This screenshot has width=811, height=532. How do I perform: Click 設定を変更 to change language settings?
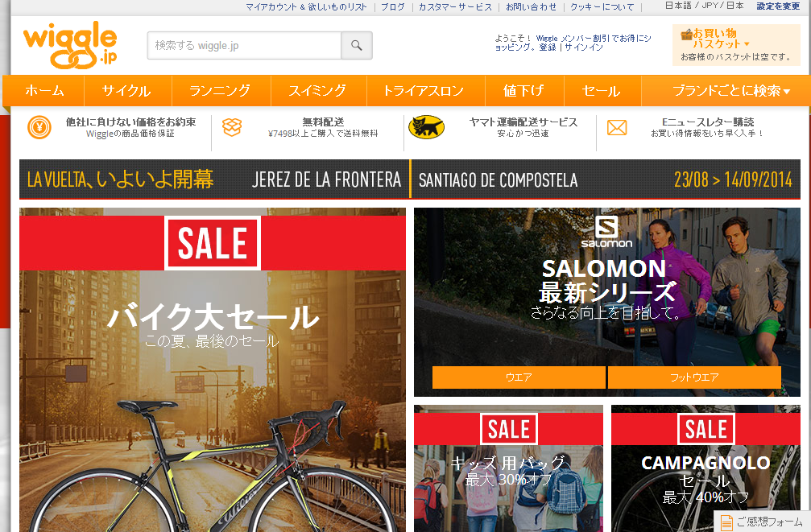(x=778, y=6)
